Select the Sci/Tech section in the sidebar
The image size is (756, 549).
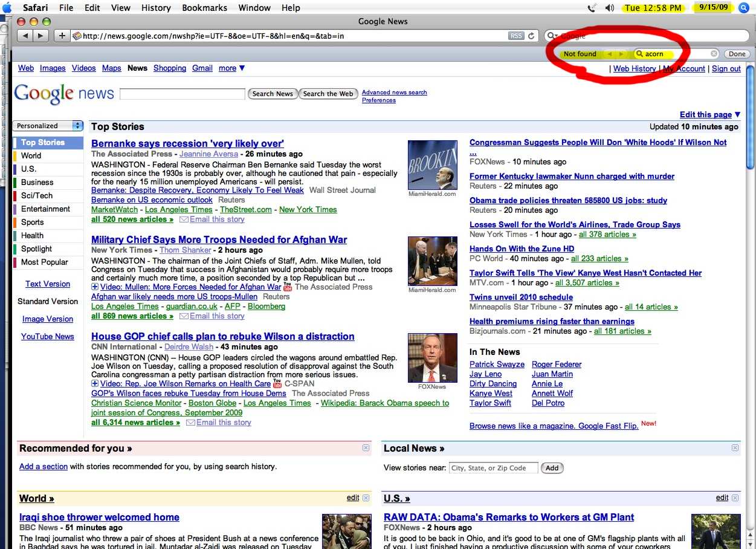(x=37, y=195)
